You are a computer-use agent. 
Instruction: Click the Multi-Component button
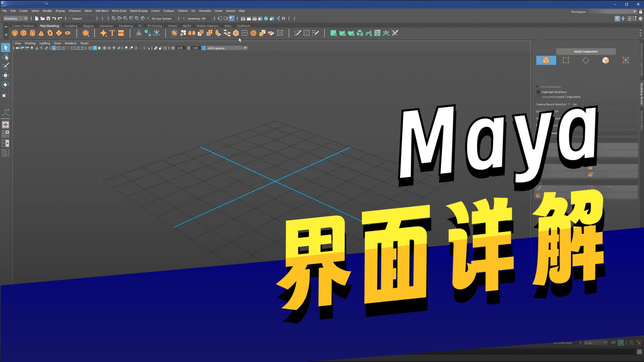point(586,51)
